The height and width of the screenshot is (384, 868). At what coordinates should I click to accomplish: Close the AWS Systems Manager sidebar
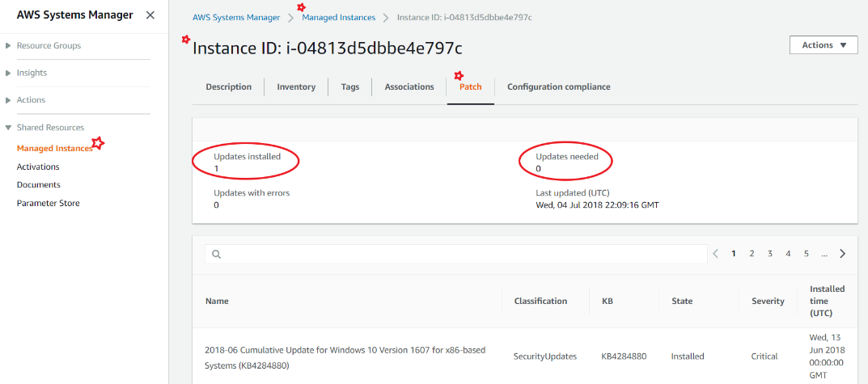click(150, 15)
